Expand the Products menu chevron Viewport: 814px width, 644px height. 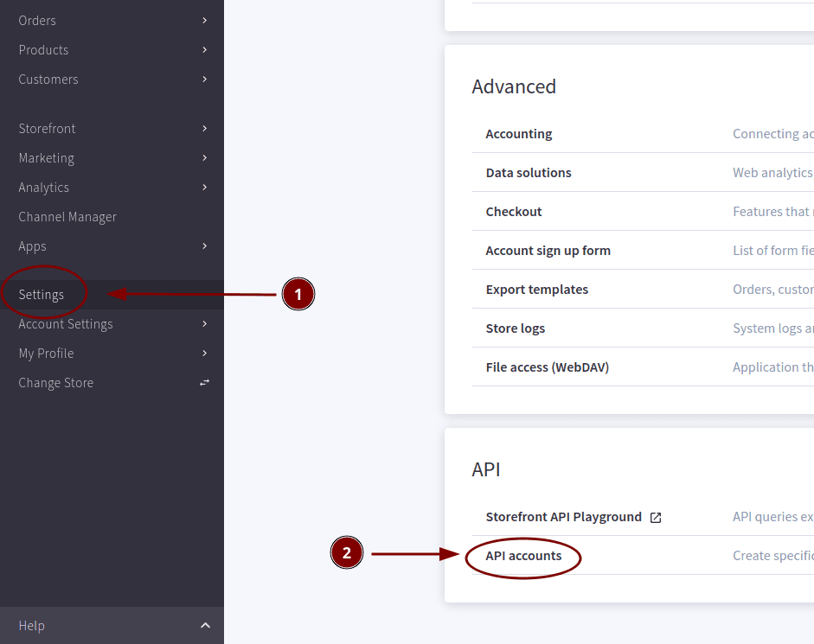click(x=205, y=49)
